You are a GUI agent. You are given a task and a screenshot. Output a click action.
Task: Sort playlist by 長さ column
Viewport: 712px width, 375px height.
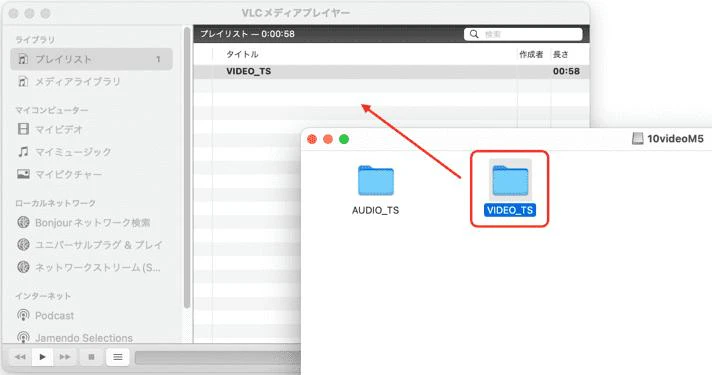click(560, 54)
